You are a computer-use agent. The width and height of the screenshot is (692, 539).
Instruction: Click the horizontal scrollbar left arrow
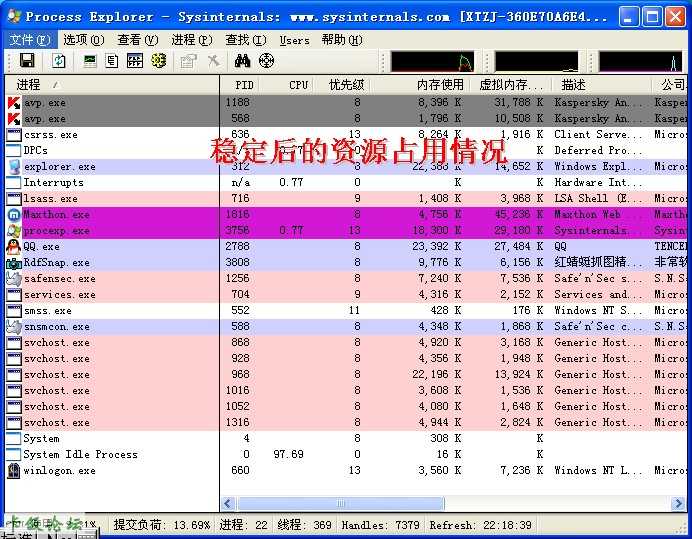(x=228, y=503)
